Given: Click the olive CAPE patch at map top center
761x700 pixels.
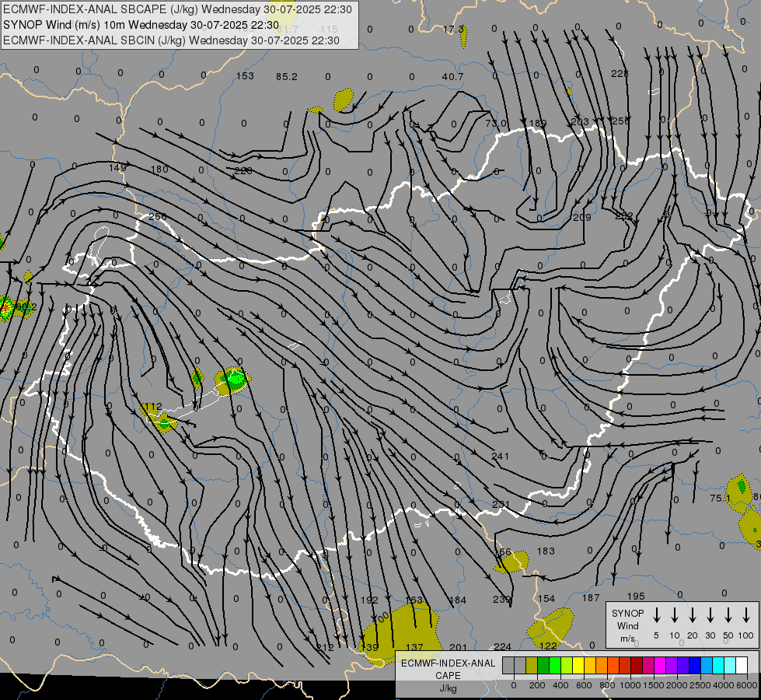Looking at the screenshot, I should pos(344,100).
